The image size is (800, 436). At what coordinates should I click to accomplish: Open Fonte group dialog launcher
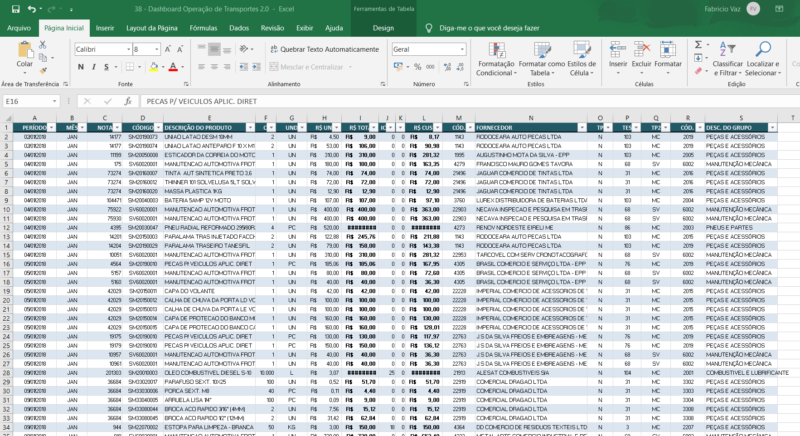186,84
